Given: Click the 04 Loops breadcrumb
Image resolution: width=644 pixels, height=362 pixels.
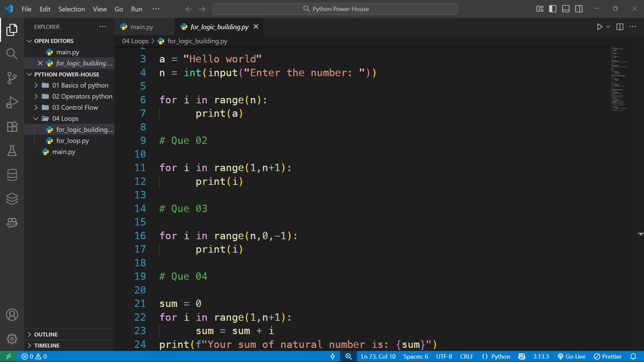Looking at the screenshot, I should pyautogui.click(x=135, y=41).
